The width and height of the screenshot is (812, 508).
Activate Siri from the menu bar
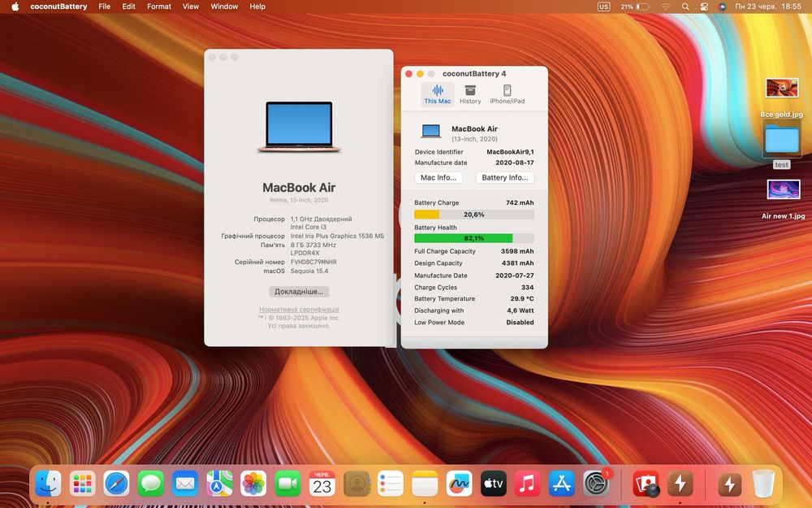pos(723,7)
